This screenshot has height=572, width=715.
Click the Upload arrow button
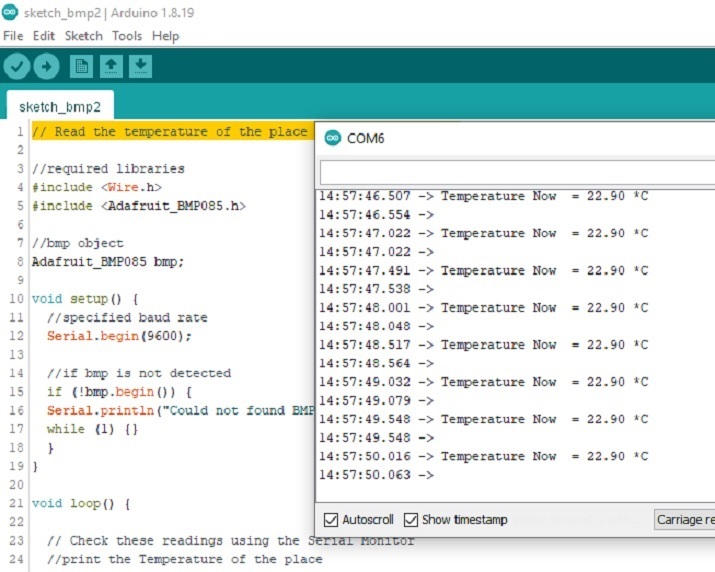coord(46,67)
